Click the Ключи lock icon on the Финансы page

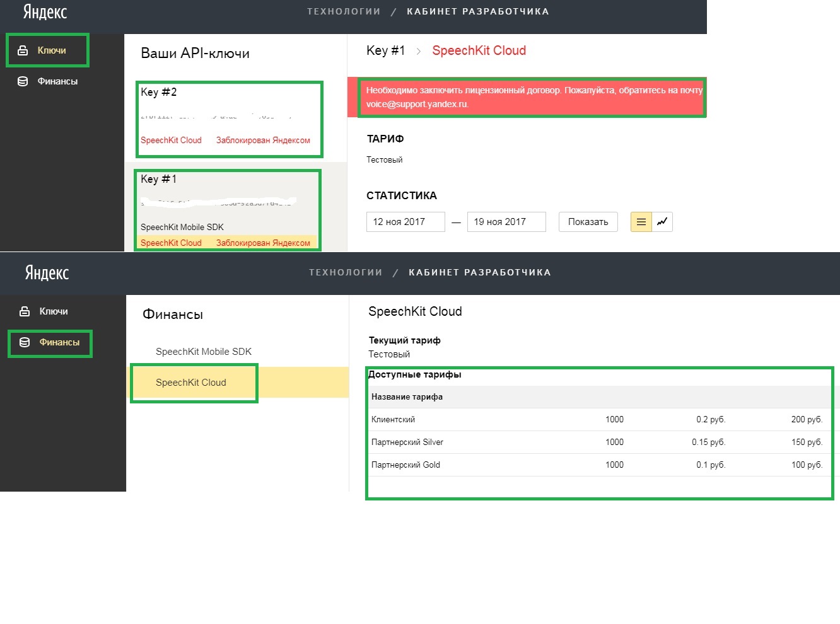[x=25, y=311]
